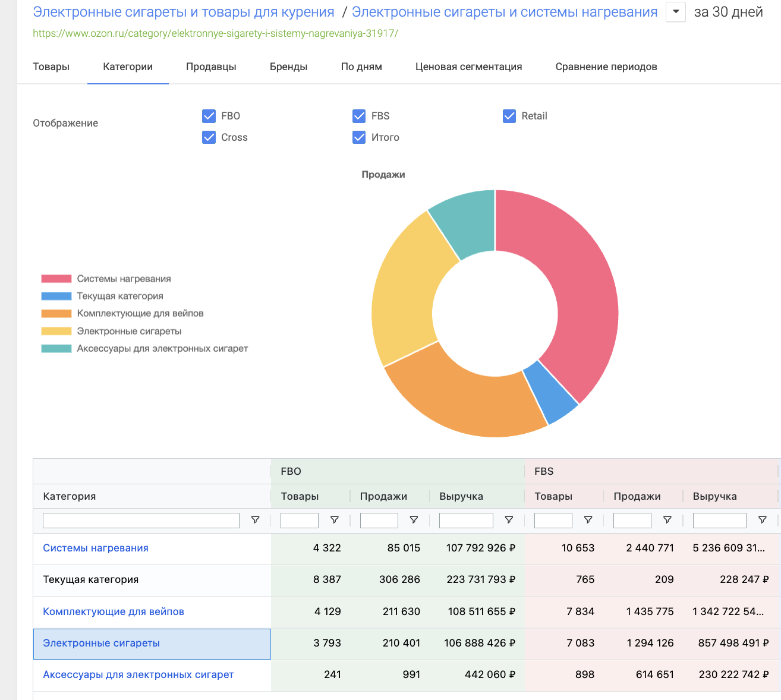Toggle the Retail checkbox
This screenshot has height=700, width=781.
(x=509, y=116)
